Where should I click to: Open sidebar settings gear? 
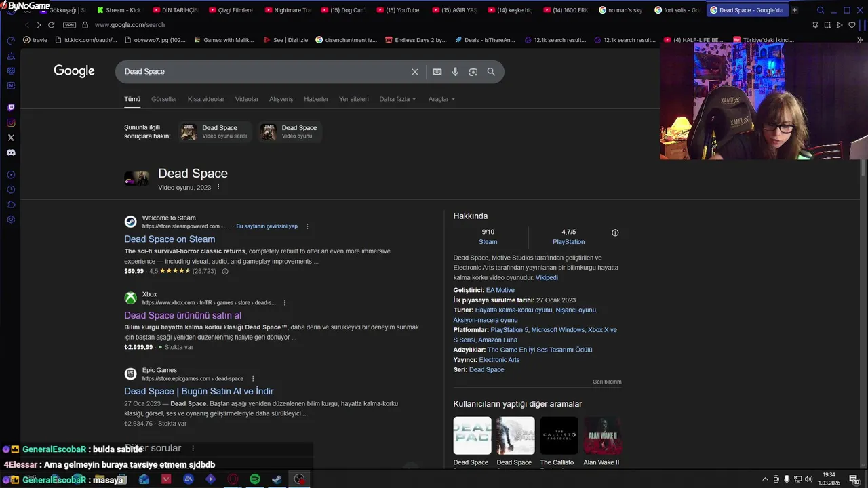click(11, 220)
